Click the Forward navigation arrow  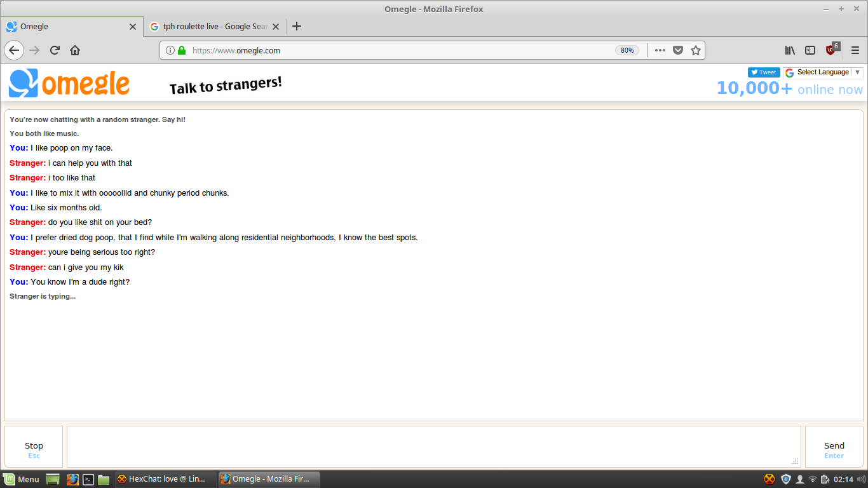[34, 50]
